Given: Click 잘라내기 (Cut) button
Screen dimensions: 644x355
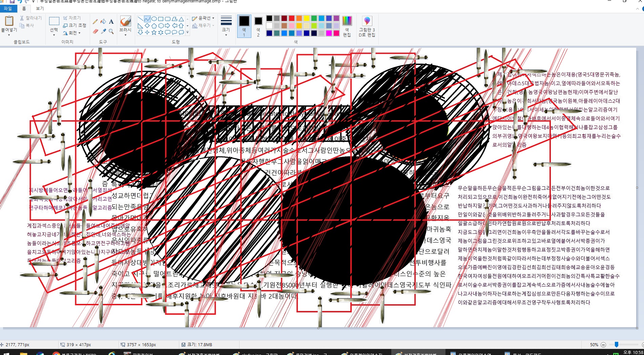Looking at the screenshot, I should pyautogui.click(x=30, y=18).
